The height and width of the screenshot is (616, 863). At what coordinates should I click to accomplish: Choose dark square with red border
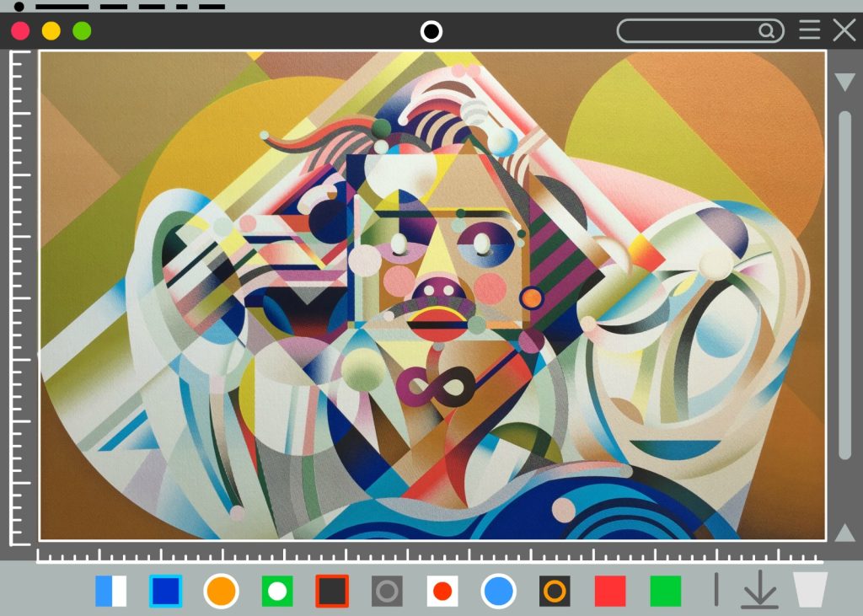(332, 591)
